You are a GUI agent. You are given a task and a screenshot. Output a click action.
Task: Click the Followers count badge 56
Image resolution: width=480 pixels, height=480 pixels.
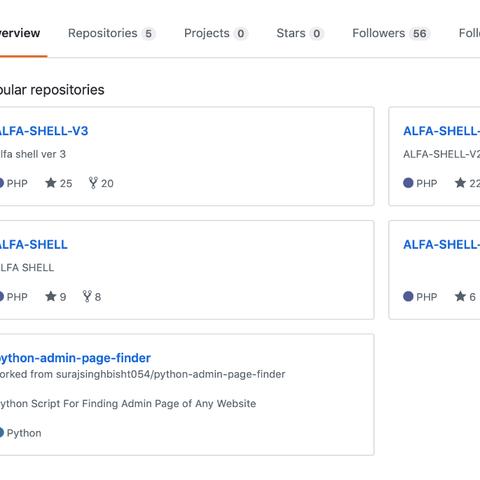pyautogui.click(x=420, y=34)
